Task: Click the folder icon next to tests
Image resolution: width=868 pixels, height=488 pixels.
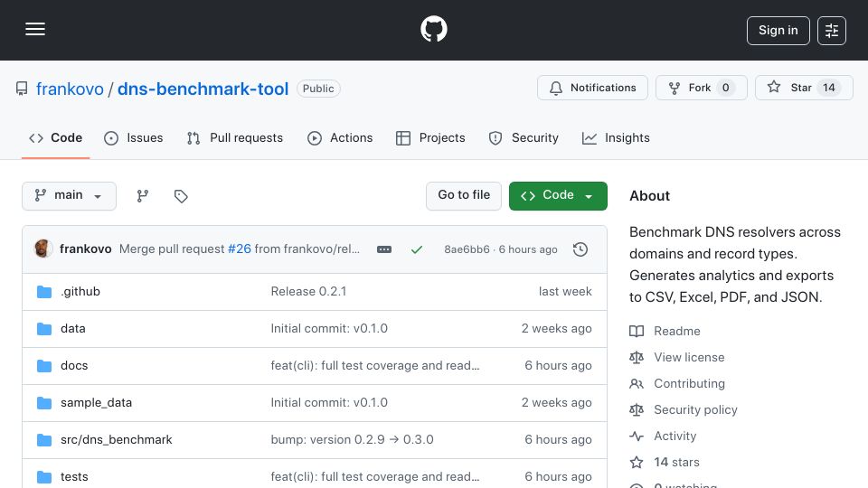Action: coord(44,477)
